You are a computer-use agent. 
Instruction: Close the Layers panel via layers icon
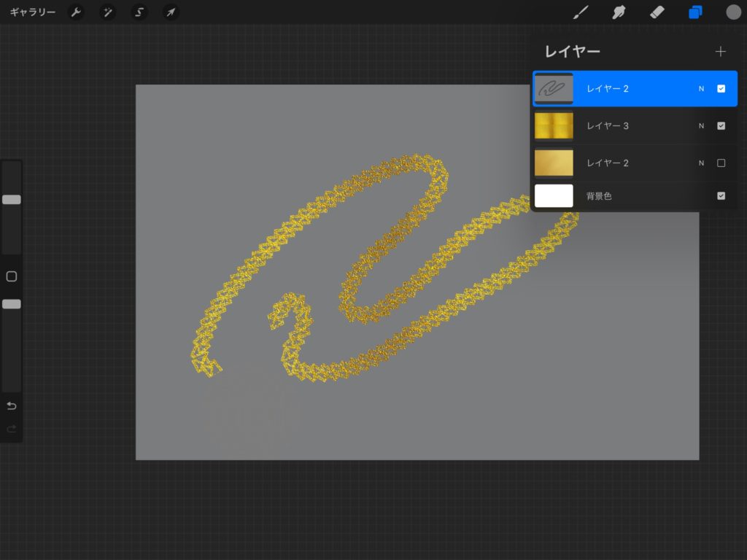[694, 12]
